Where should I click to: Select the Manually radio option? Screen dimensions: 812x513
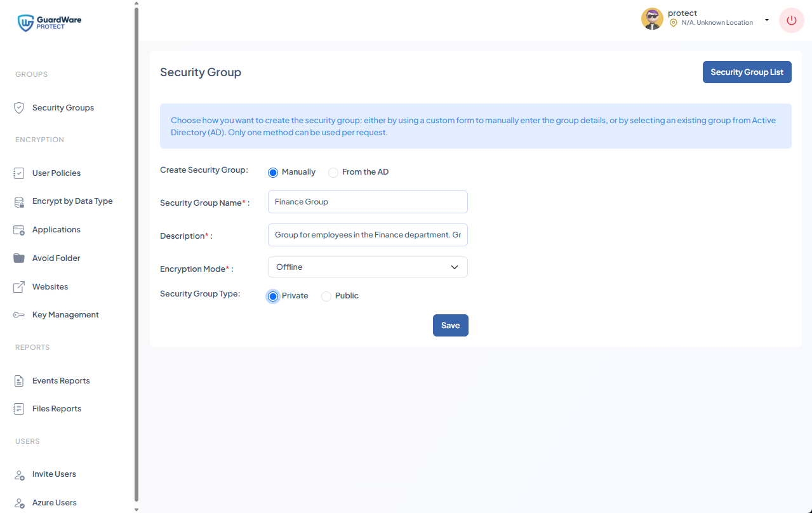[273, 172]
